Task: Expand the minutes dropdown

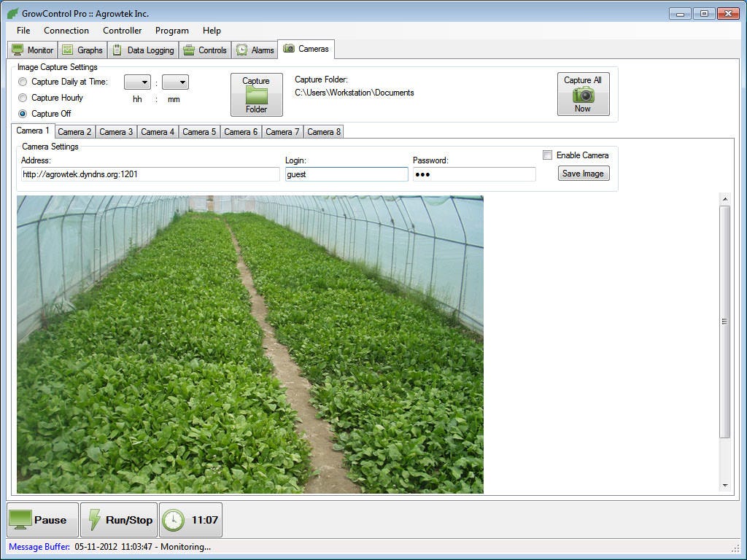Action: point(175,82)
